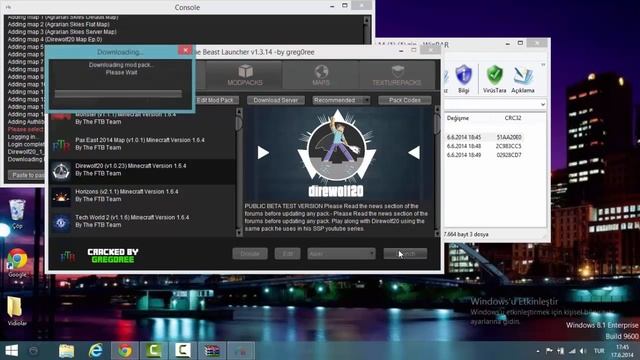Click the VirüsTara shield icon in WinRAR

494,78
